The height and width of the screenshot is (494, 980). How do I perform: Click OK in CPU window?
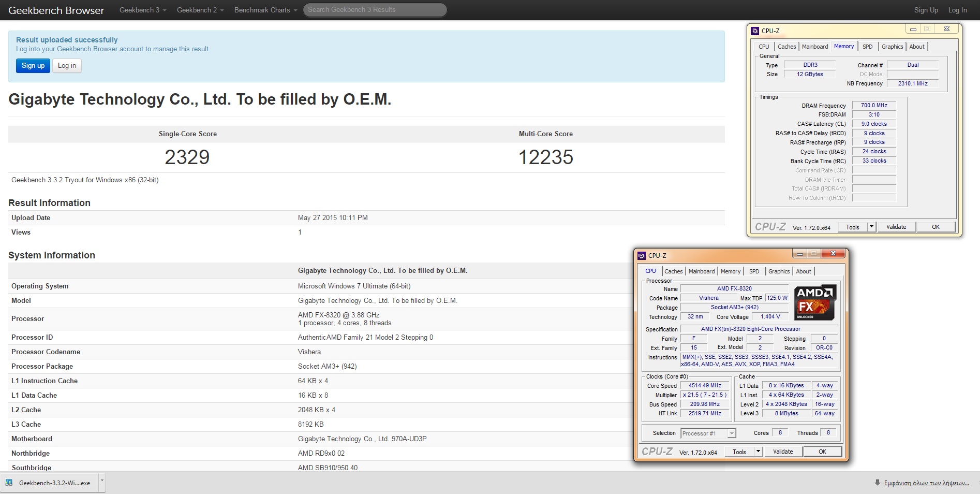coord(822,452)
